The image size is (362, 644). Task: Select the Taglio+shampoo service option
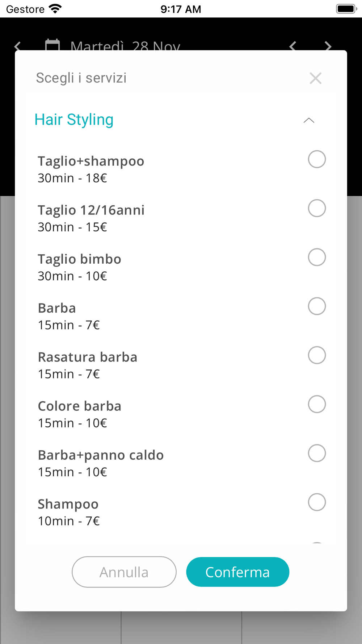317,159
